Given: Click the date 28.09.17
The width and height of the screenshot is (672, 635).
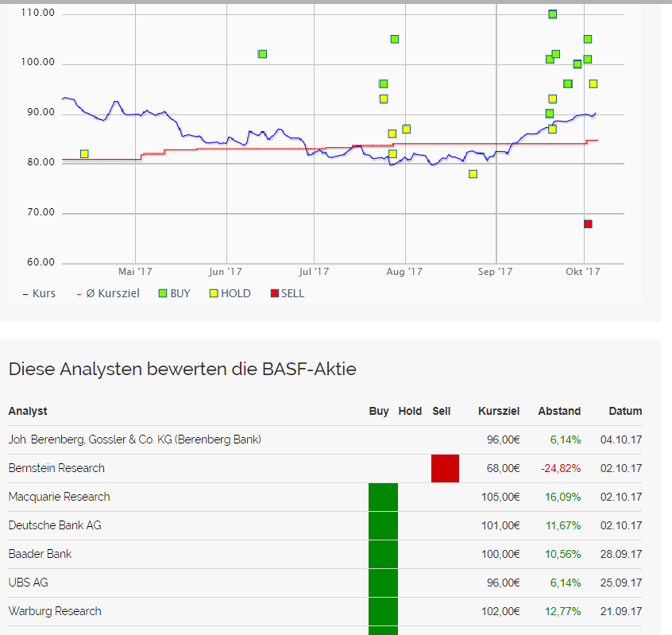Looking at the screenshot, I should tap(621, 554).
